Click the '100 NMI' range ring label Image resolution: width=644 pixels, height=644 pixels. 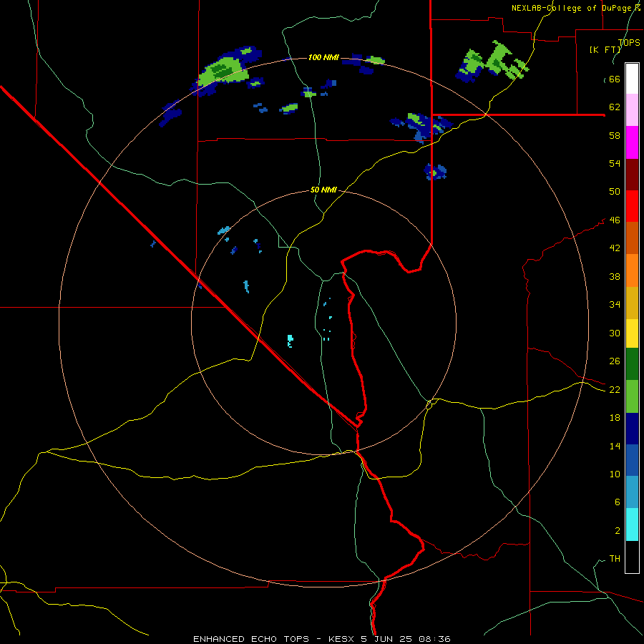pos(323,57)
